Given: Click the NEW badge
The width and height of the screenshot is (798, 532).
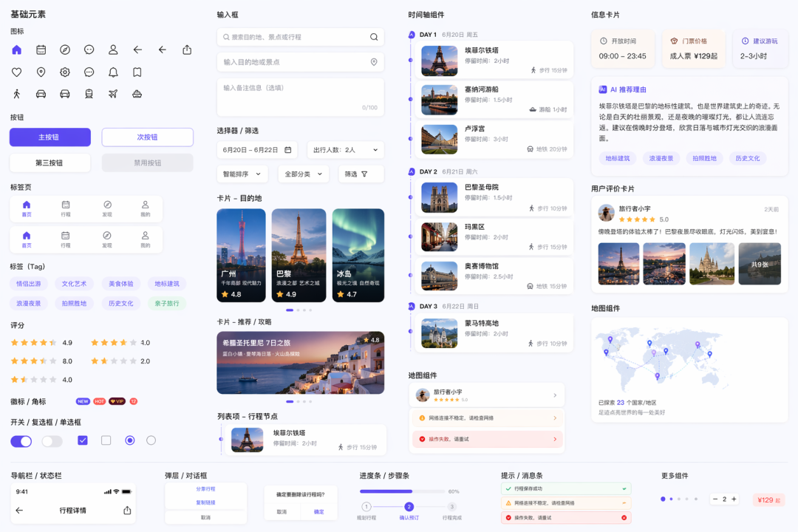Looking at the screenshot, I should (x=83, y=401).
